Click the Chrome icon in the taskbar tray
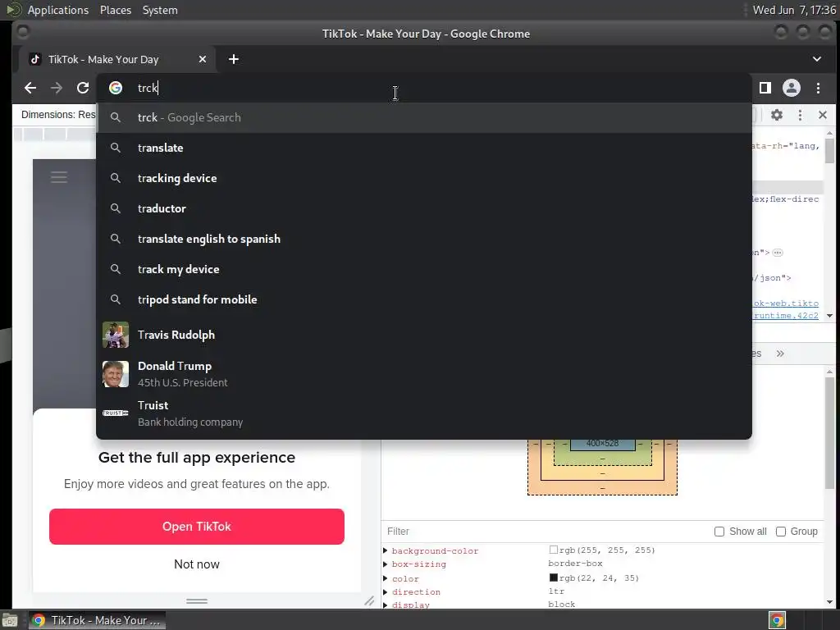This screenshot has height=630, width=840. point(777,620)
